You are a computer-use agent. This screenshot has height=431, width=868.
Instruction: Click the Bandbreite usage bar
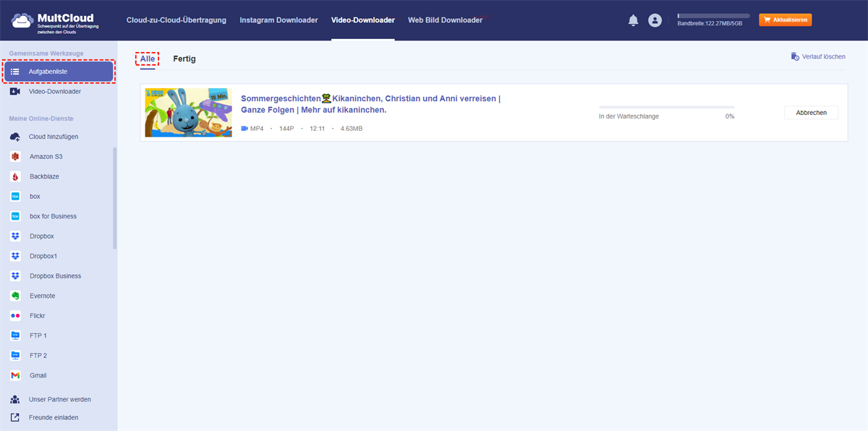coord(713,15)
